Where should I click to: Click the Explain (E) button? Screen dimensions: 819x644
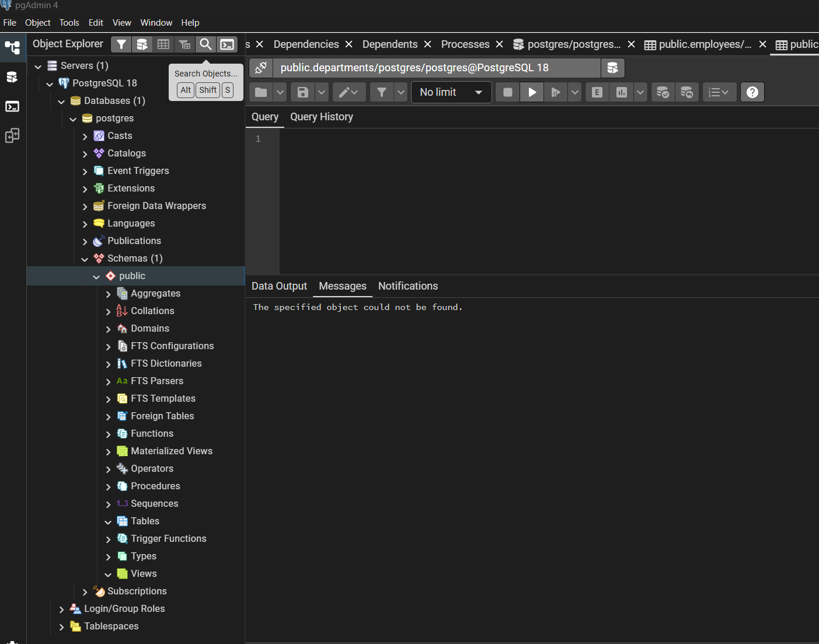click(x=597, y=92)
